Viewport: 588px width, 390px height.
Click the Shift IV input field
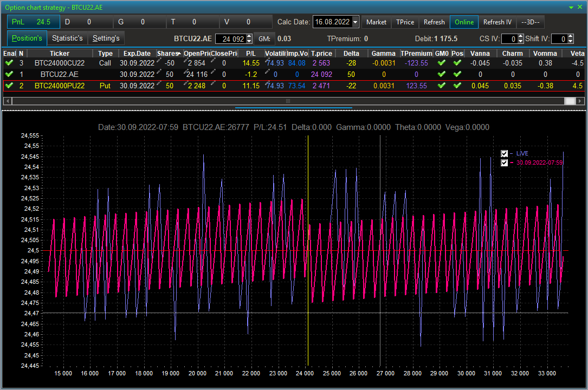[560, 38]
